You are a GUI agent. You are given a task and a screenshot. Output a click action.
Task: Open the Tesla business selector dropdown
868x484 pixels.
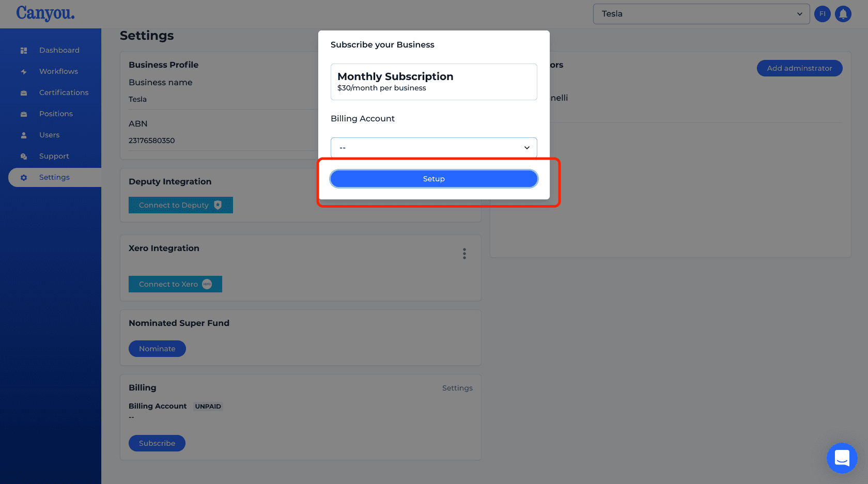coord(701,14)
